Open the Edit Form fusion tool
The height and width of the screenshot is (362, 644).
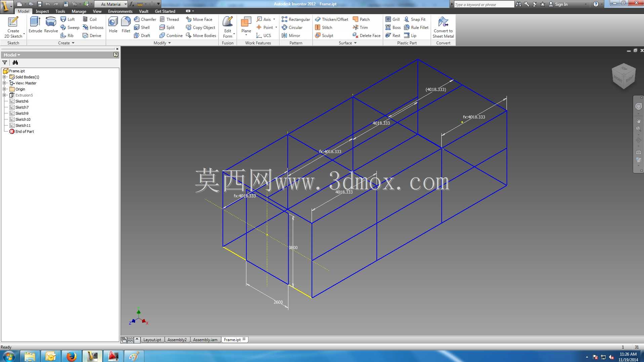(228, 27)
